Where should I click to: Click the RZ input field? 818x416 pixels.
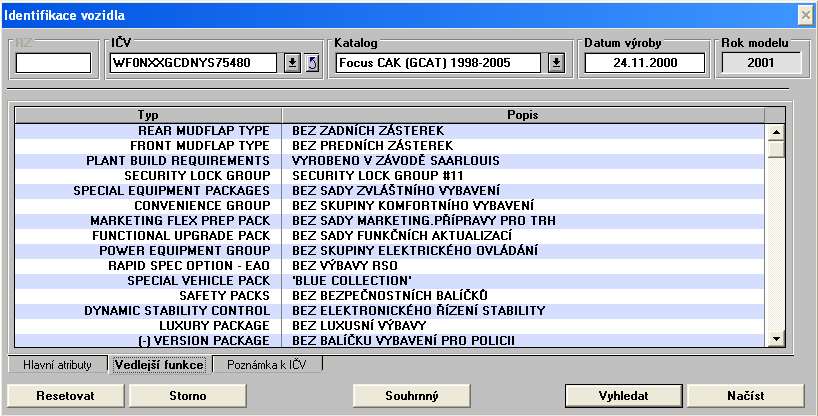click(x=53, y=64)
